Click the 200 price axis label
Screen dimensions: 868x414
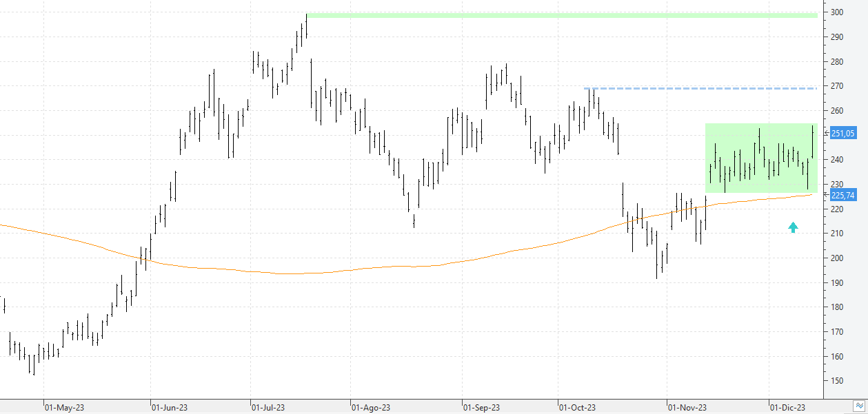(837, 258)
